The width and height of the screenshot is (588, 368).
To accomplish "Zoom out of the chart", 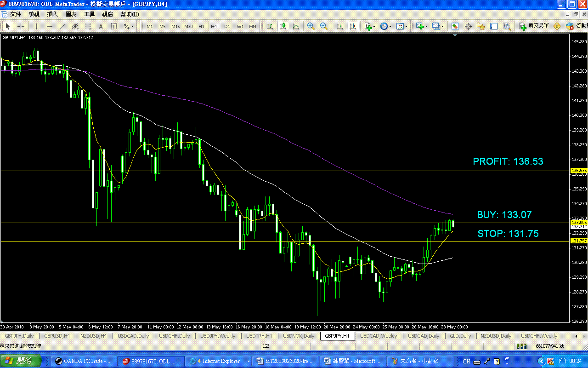I will tap(323, 26).
